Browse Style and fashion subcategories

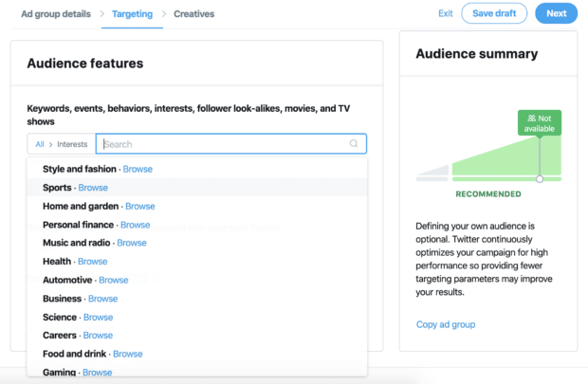[x=138, y=169]
